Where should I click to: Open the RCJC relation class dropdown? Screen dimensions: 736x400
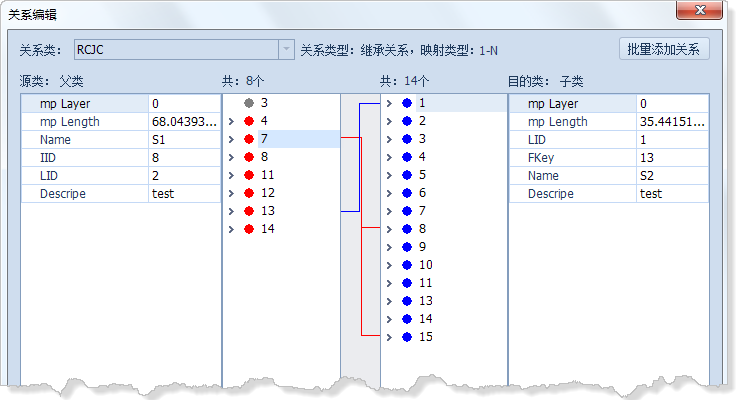[286, 50]
